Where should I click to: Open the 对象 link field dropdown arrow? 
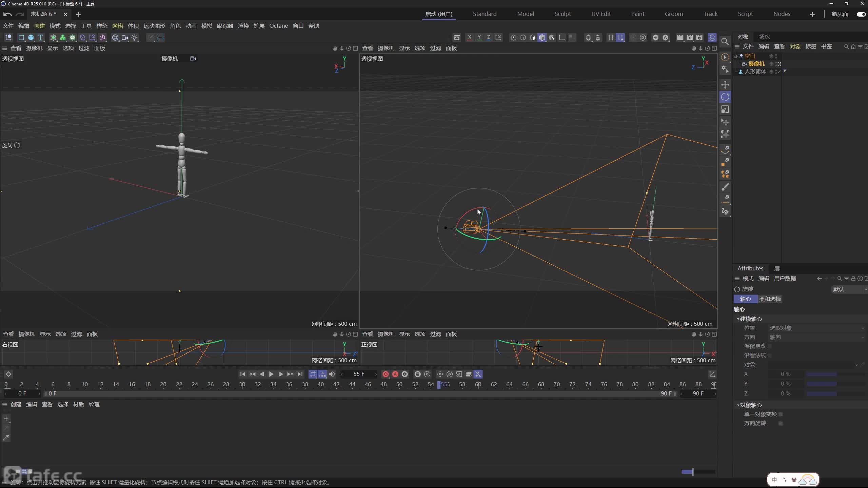pos(856,365)
